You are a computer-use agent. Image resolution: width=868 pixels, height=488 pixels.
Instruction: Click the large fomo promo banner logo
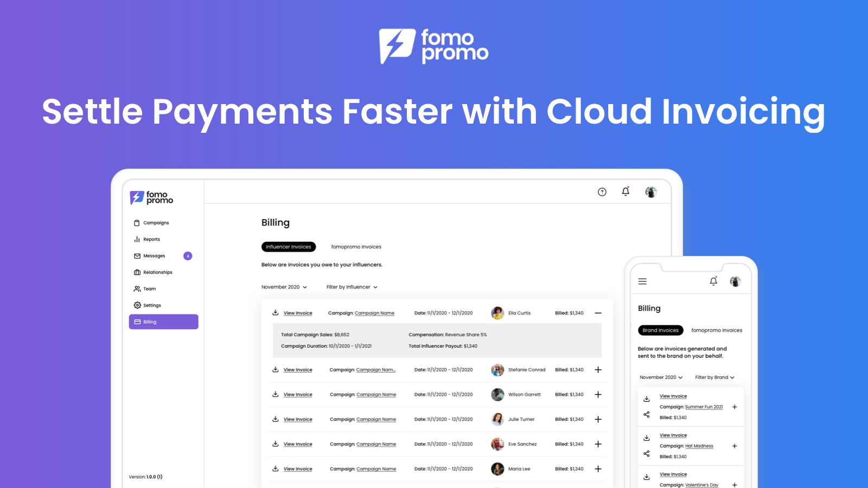pyautogui.click(x=433, y=46)
